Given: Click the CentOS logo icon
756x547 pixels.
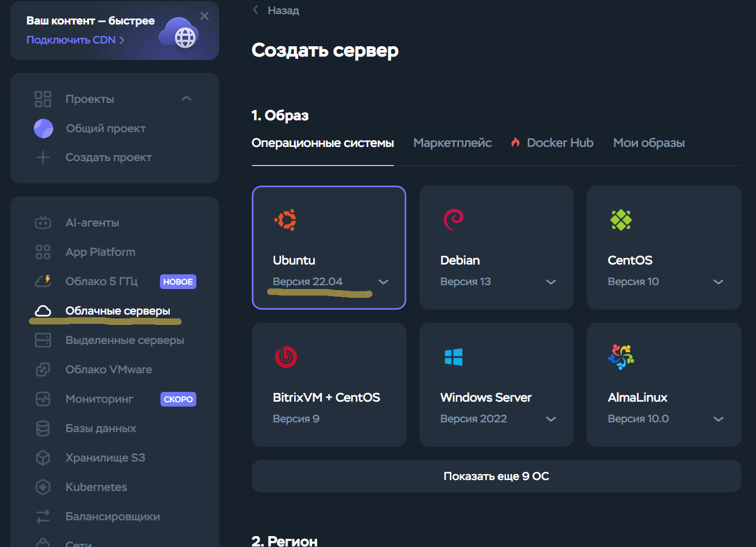Looking at the screenshot, I should click(x=621, y=220).
